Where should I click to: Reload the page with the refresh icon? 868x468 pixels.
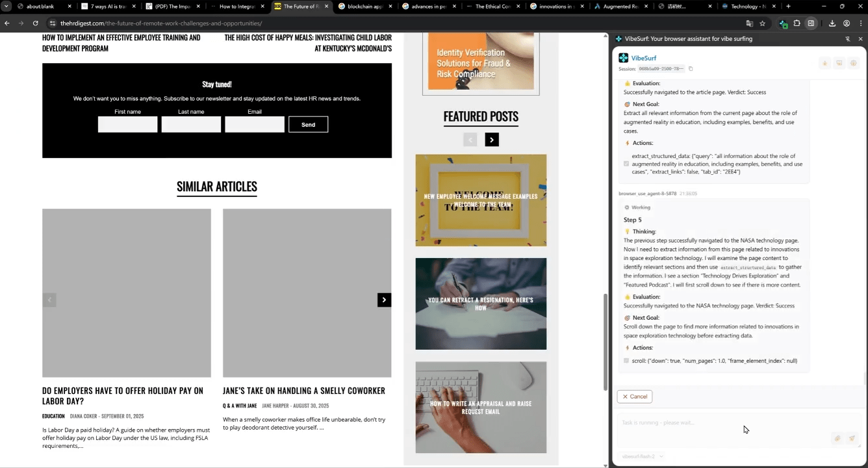pyautogui.click(x=36, y=23)
